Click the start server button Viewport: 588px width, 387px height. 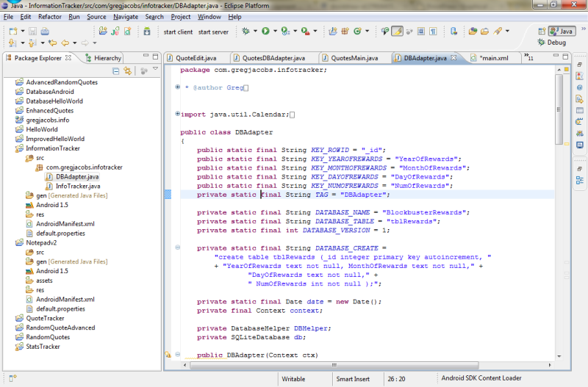(213, 32)
